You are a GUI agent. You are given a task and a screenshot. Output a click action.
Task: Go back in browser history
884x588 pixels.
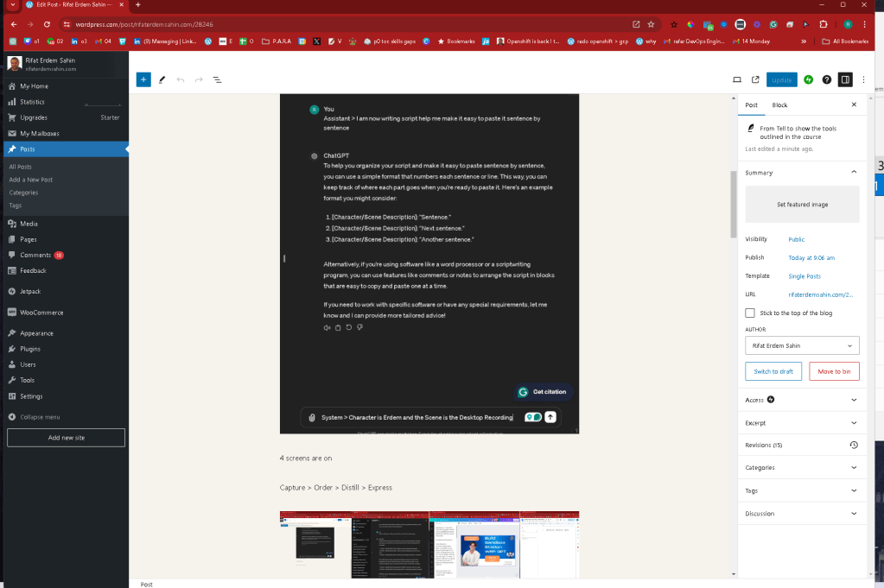pyautogui.click(x=14, y=24)
